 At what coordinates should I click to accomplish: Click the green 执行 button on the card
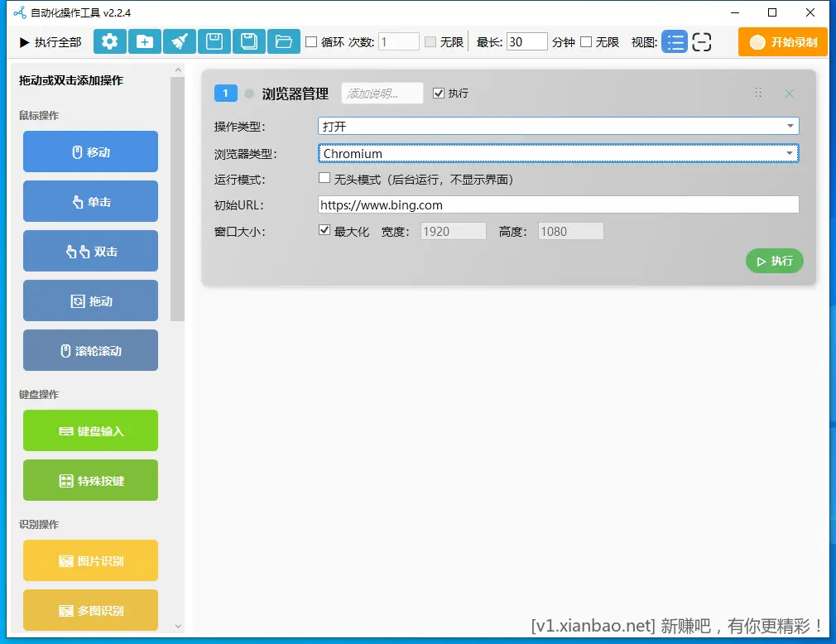773,260
